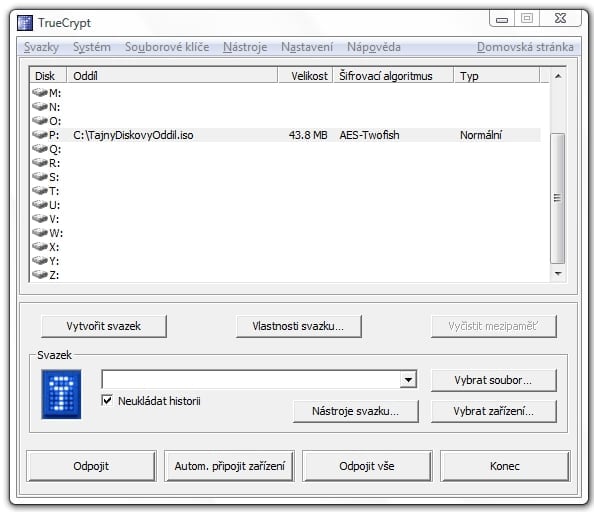Click Autom. připojit zařízení button
This screenshot has height=512, width=594.
229,466
